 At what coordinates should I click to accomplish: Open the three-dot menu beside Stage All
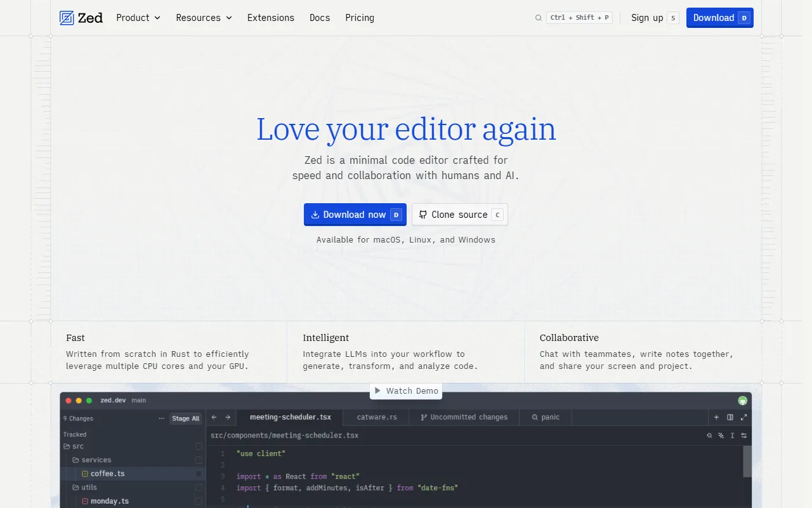pyautogui.click(x=162, y=418)
